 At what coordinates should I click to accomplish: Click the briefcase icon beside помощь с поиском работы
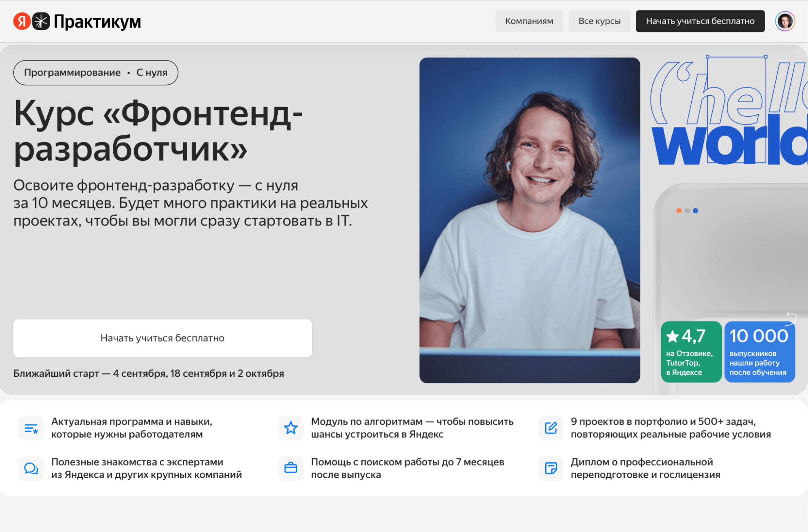291,469
